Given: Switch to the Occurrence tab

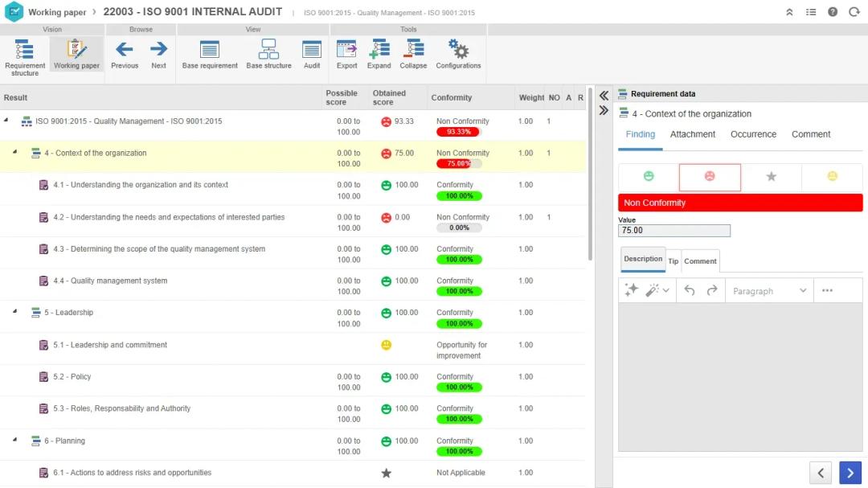Looking at the screenshot, I should 753,134.
